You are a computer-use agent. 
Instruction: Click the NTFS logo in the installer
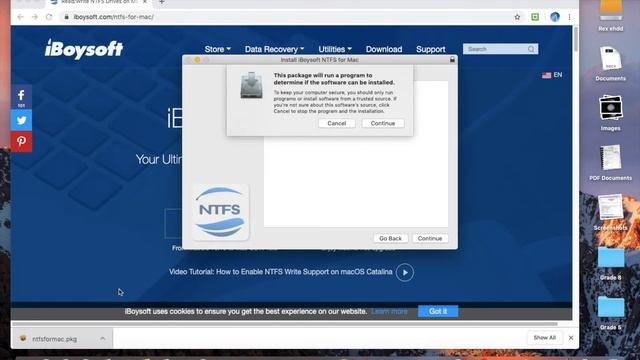tap(220, 212)
